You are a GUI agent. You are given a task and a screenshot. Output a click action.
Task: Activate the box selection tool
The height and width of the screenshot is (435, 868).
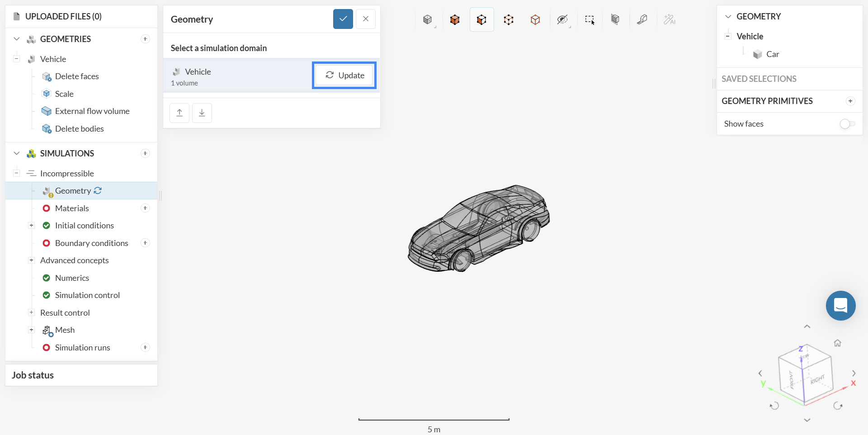click(590, 19)
